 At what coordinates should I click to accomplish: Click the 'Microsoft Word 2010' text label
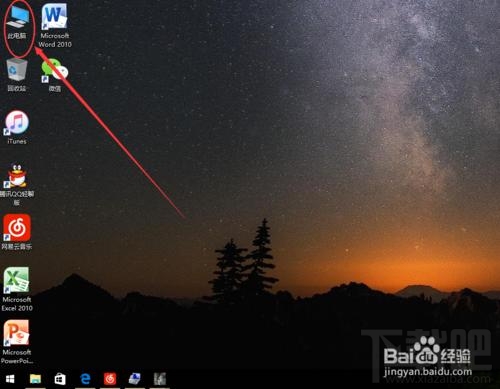point(55,40)
